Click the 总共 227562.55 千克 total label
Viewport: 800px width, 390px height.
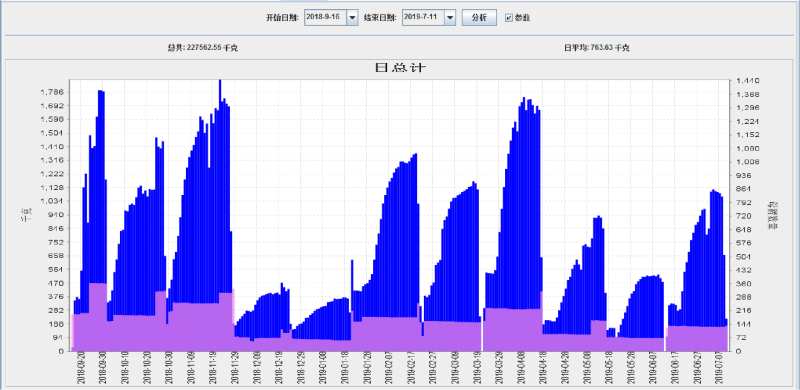(203, 48)
